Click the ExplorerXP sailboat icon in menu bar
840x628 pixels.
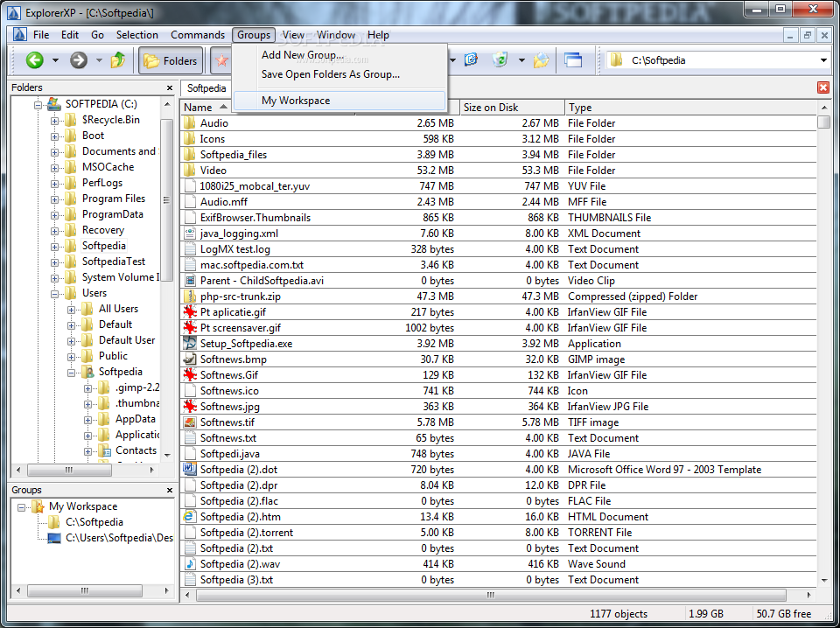[20, 35]
